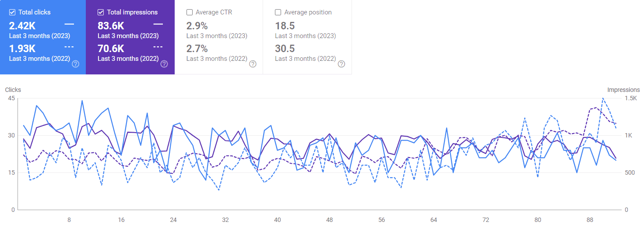Uncheck the Total impressions checkbox
This screenshot has width=644, height=225.
(x=101, y=12)
